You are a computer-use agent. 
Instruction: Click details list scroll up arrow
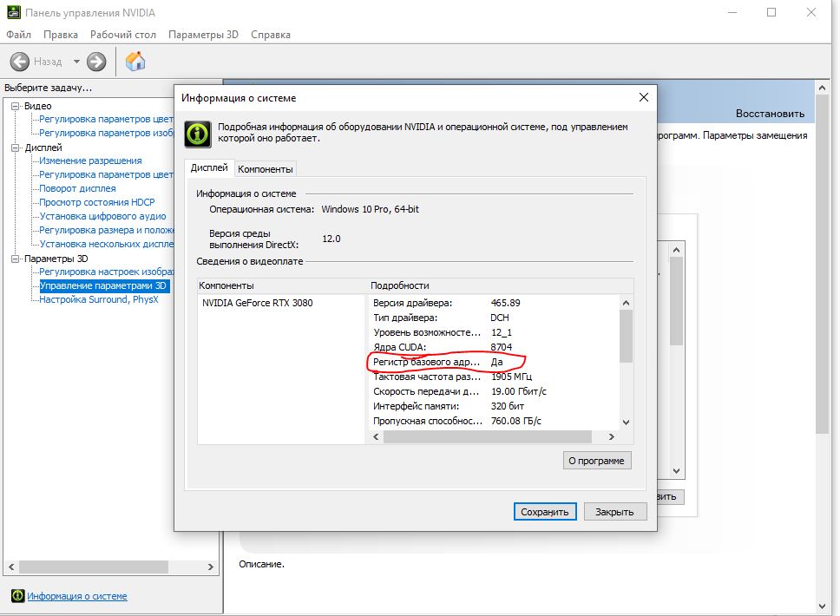626,303
